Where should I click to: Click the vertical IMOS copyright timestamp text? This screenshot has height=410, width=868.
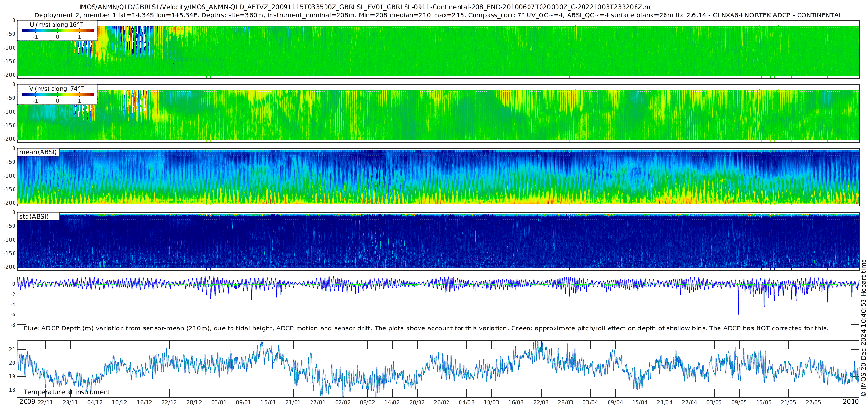point(863,333)
